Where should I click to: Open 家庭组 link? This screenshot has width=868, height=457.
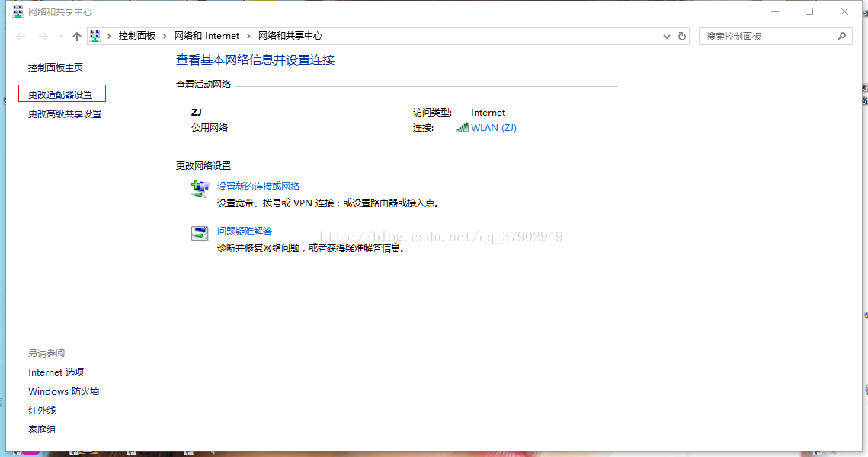(42, 430)
